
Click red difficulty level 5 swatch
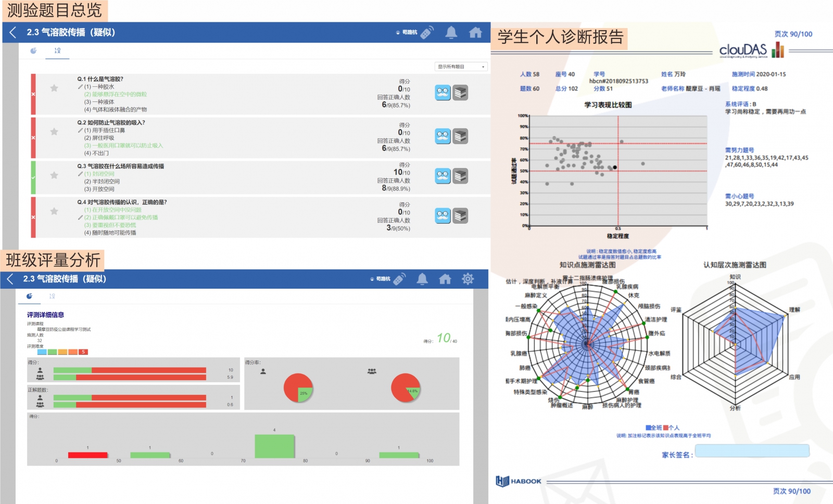(x=83, y=352)
